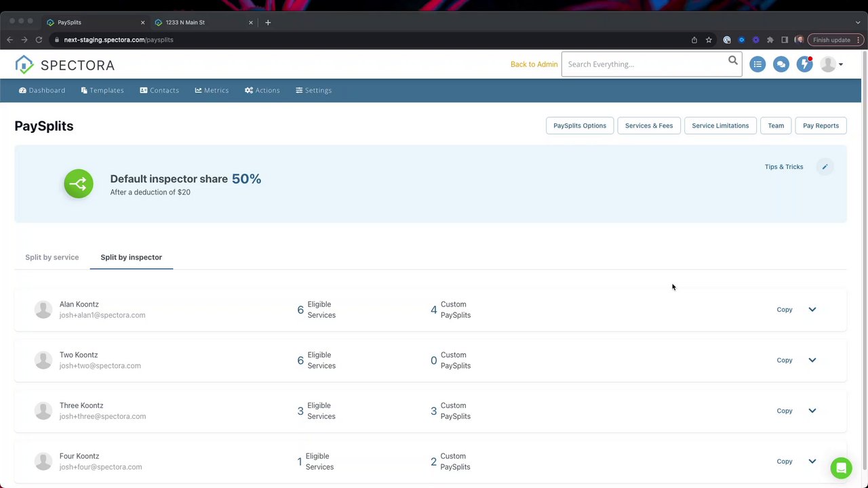Open user avatar account menu

[x=831, y=64]
